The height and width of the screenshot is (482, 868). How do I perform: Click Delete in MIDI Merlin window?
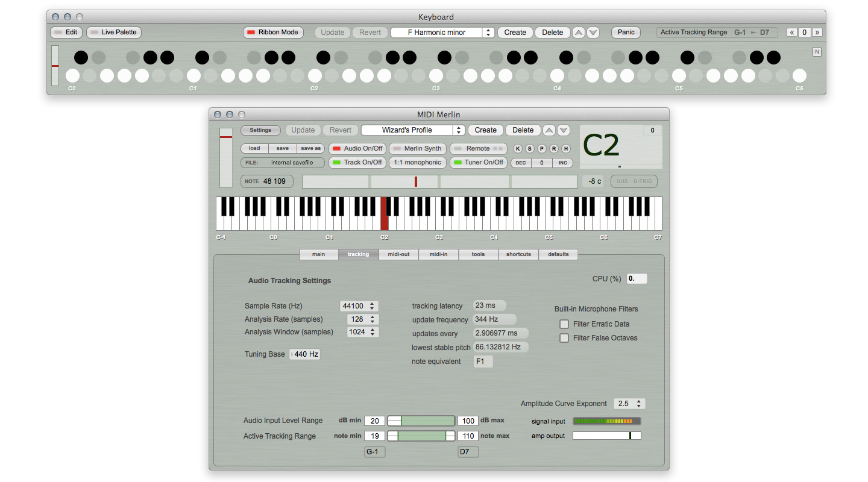point(523,130)
